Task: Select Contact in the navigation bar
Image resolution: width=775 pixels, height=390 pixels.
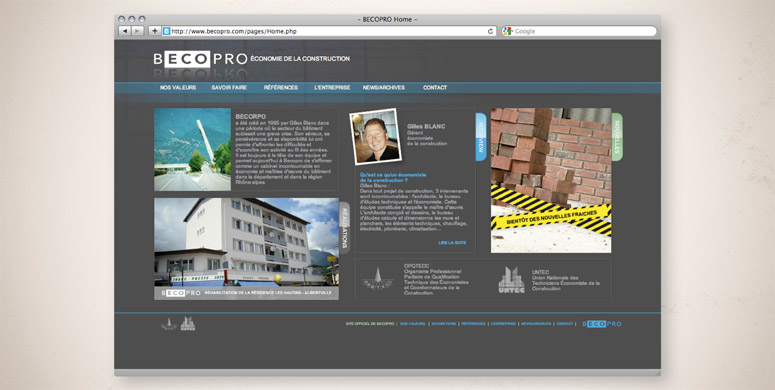Action: [435, 87]
